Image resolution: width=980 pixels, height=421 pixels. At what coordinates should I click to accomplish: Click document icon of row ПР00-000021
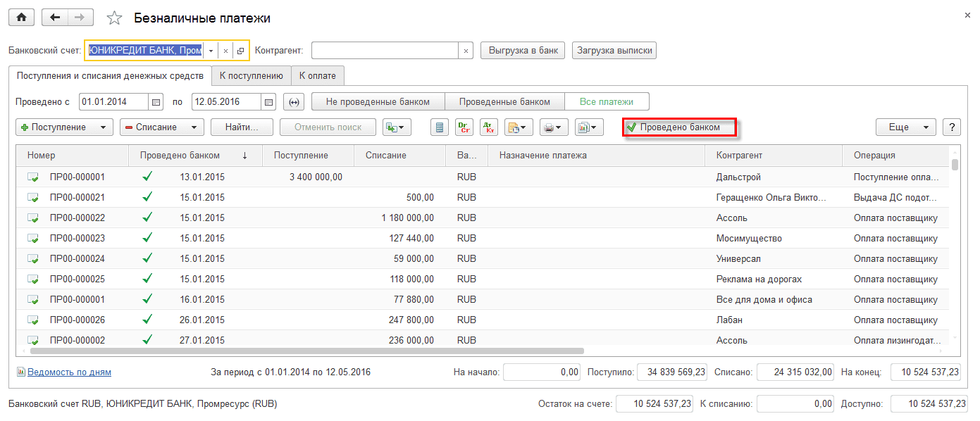click(x=33, y=198)
